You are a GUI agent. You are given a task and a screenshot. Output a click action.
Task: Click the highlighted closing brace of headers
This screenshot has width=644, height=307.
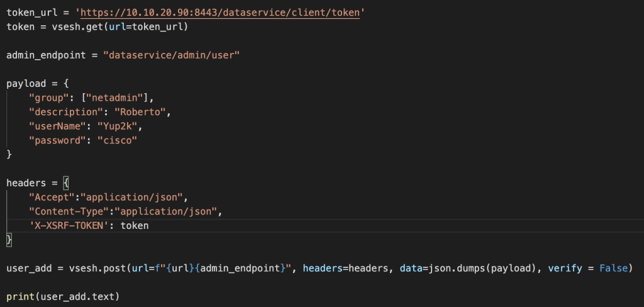tap(9, 239)
